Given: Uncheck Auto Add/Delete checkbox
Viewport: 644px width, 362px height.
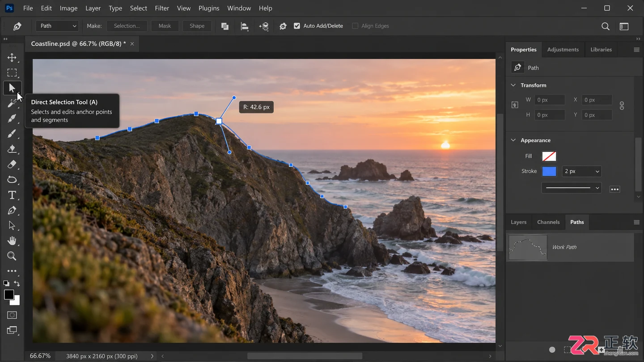Looking at the screenshot, I should click(x=297, y=26).
